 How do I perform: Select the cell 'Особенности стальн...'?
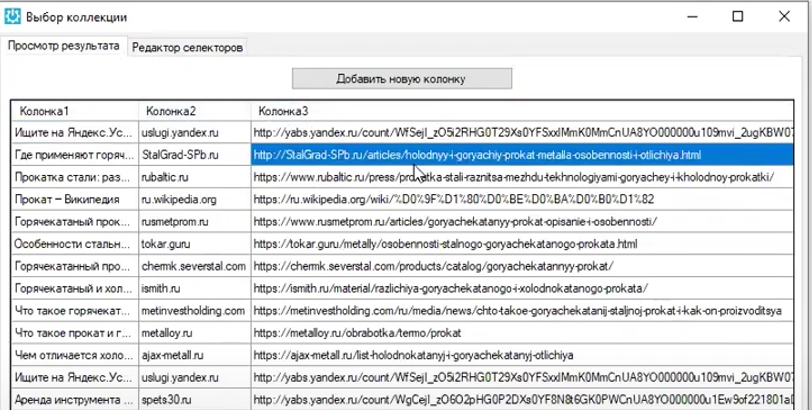pos(75,244)
